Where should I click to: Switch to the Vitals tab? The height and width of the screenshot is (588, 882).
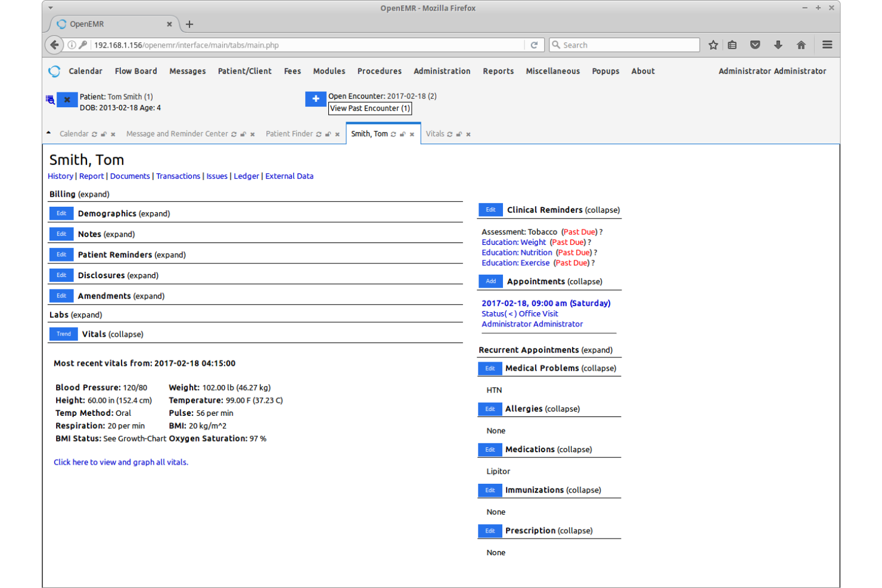(436, 134)
